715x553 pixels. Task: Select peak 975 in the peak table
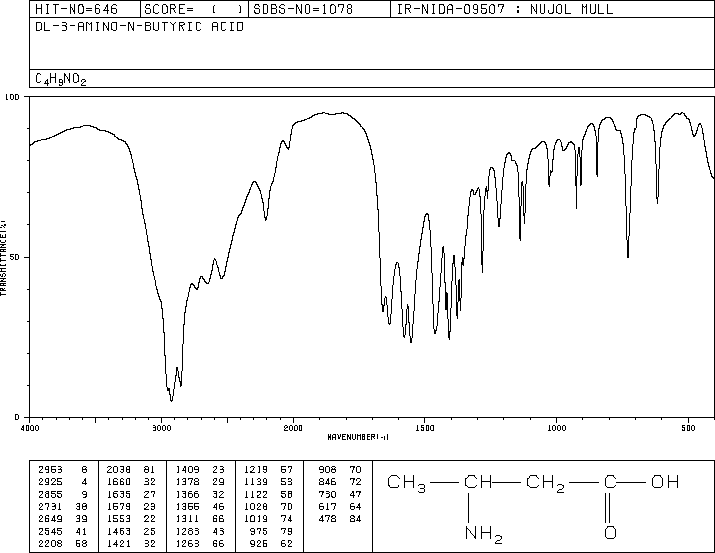(x=259, y=532)
